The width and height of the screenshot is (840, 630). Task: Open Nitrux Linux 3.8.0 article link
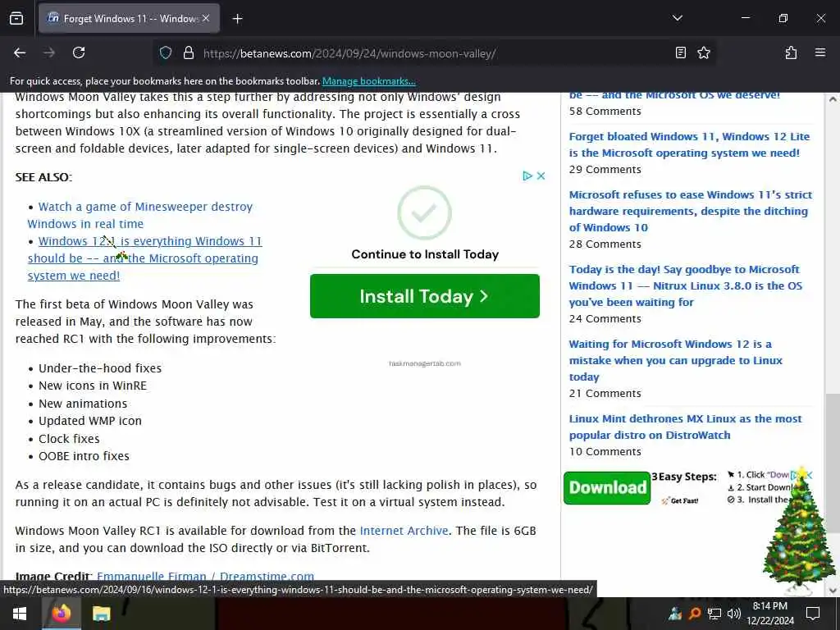(686, 285)
